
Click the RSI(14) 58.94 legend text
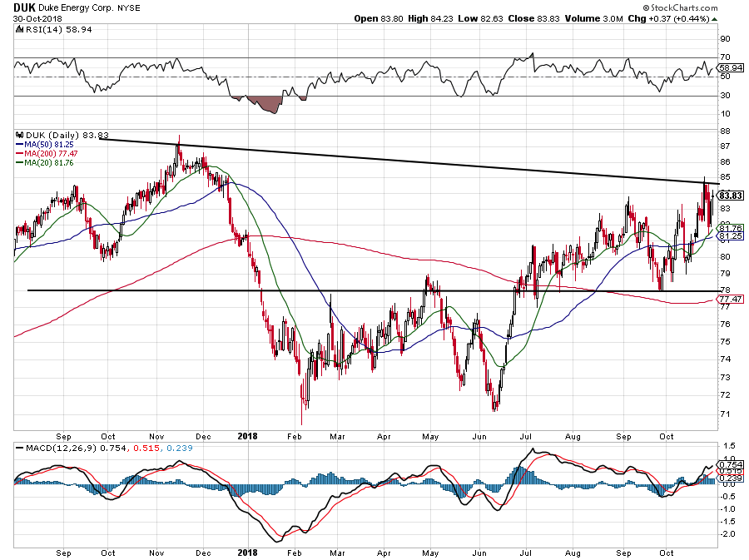58,30
